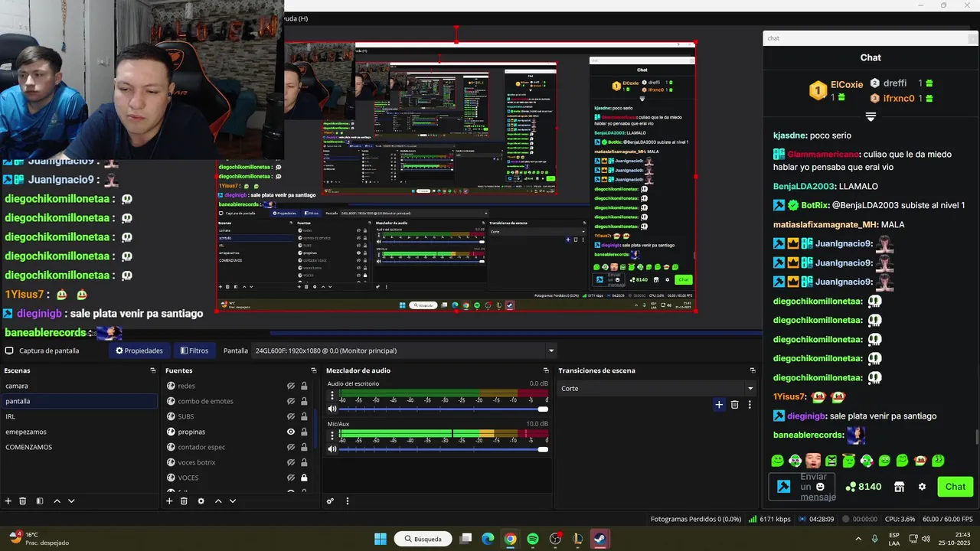Open the chat store icon
980x551 pixels.
coord(900,487)
